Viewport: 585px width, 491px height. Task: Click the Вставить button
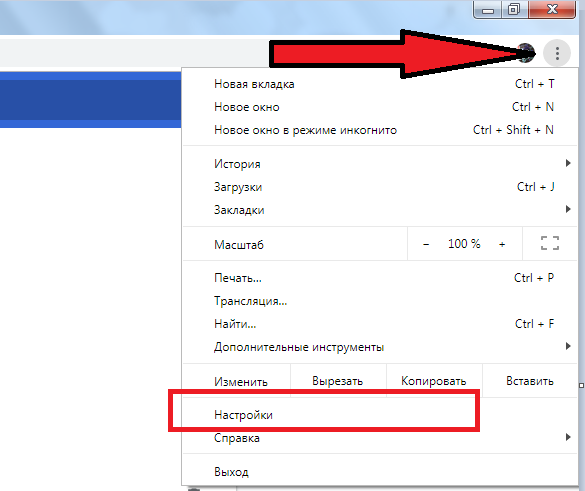point(530,381)
